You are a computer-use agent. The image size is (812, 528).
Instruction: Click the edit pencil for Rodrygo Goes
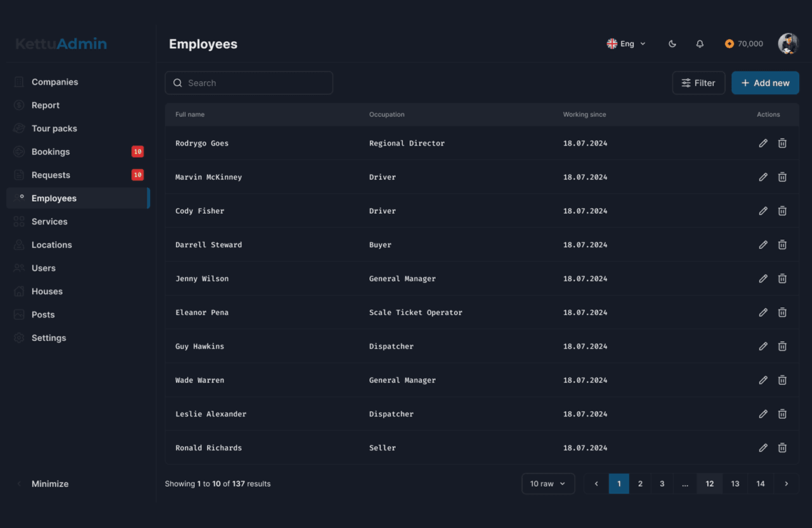click(x=763, y=143)
